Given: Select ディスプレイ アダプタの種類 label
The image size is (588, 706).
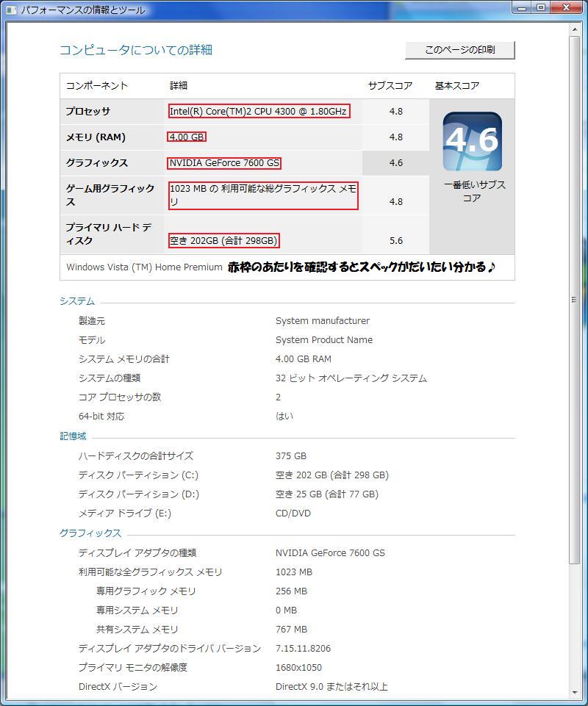Looking at the screenshot, I should [137, 553].
